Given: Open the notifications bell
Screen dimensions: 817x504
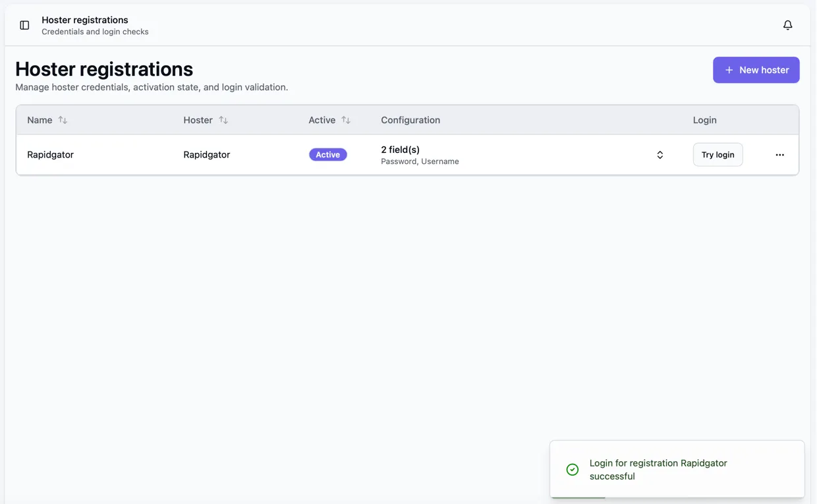Looking at the screenshot, I should [787, 25].
